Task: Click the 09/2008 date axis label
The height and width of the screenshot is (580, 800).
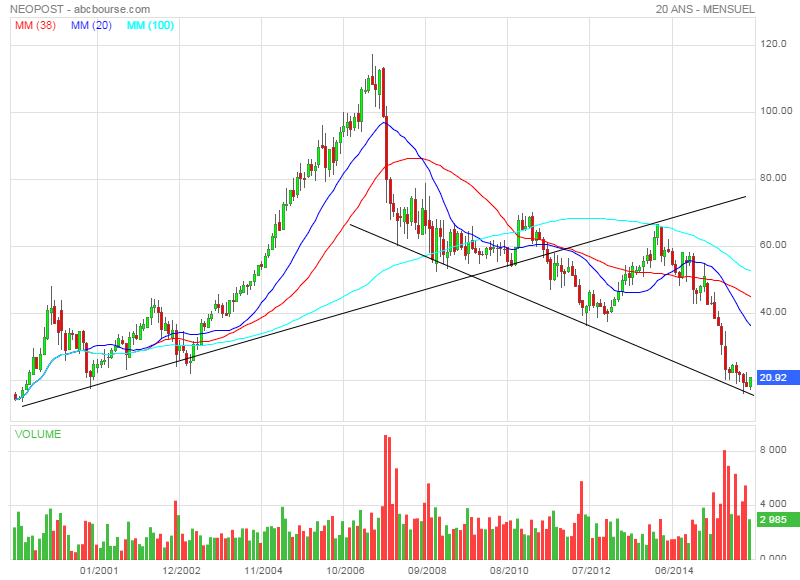Action: (x=427, y=570)
